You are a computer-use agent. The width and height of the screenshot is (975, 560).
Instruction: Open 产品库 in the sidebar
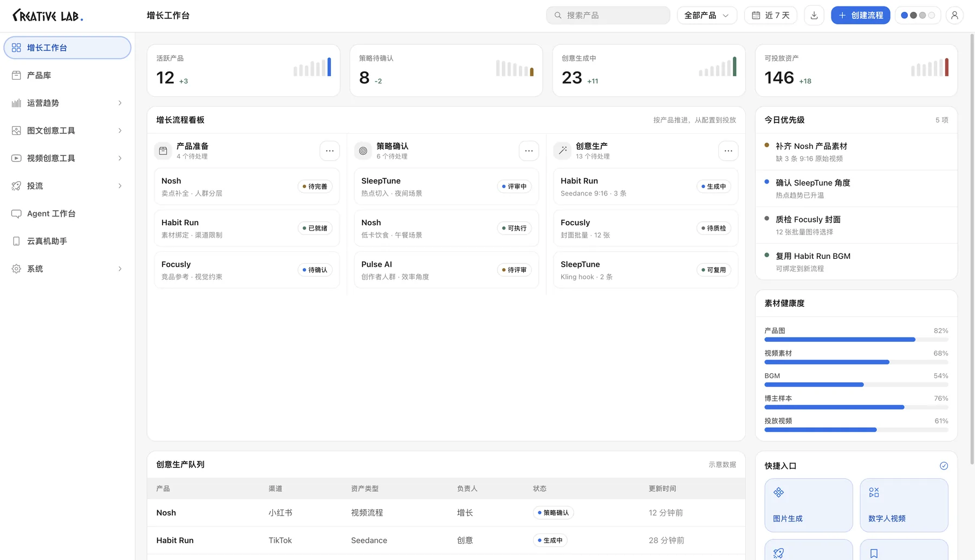coord(67,75)
